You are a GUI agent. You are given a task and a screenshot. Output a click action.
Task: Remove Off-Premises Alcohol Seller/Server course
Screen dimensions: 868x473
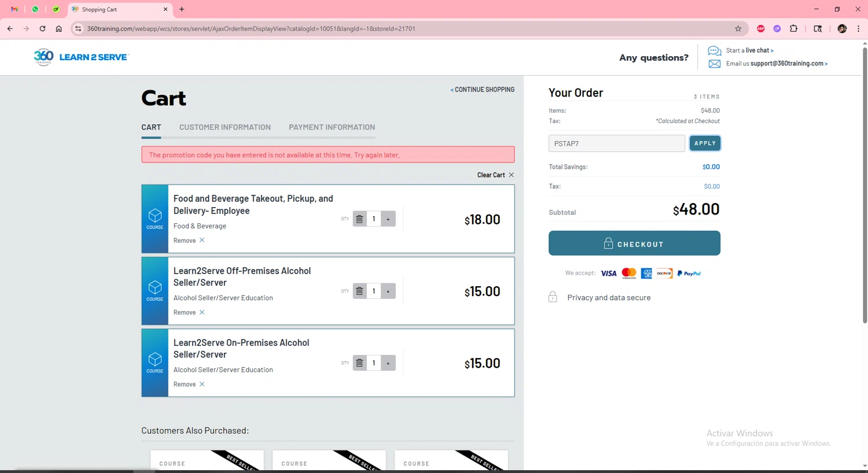(x=189, y=312)
